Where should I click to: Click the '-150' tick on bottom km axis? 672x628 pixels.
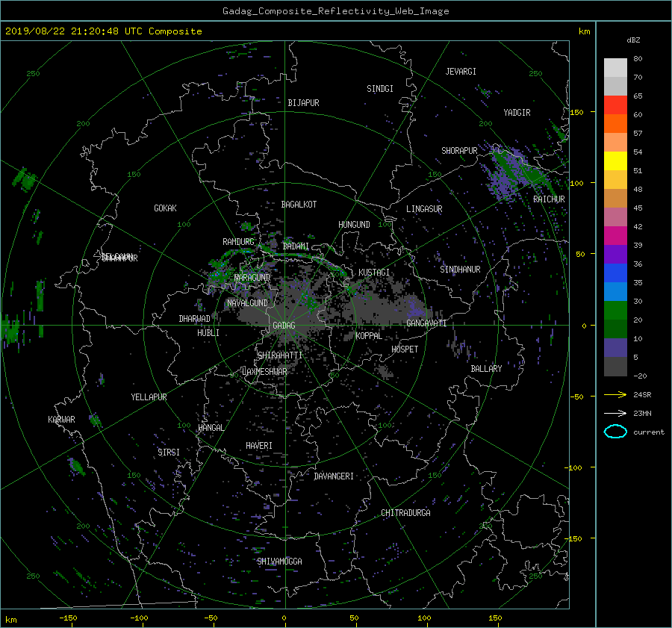[68, 618]
